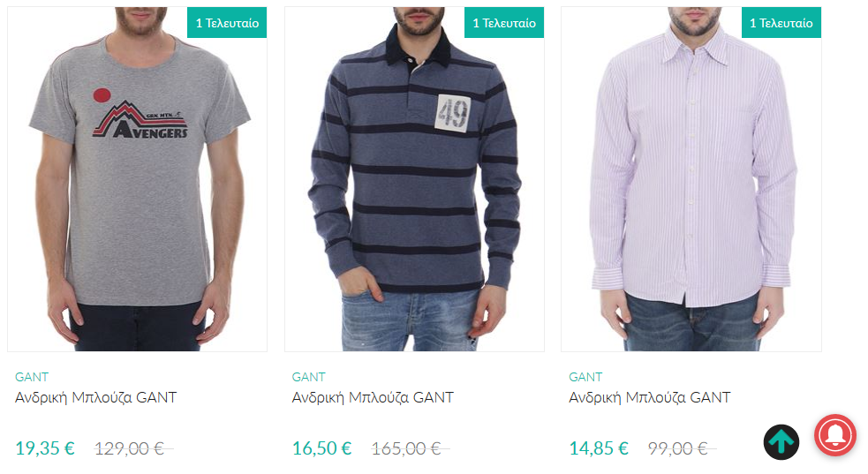Image resolution: width=868 pixels, height=474 pixels.
Task: Open the Ανδρική Μπλούζα GANT title for the lilac shirt
Action: 650,398
